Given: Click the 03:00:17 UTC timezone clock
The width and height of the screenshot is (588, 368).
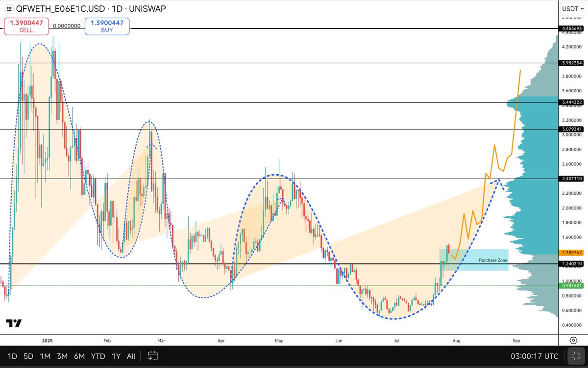Looking at the screenshot, I should pos(535,356).
